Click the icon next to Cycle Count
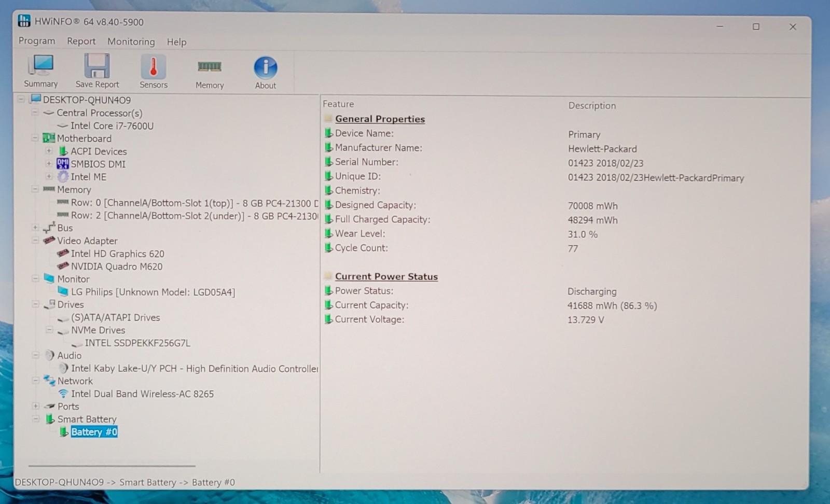This screenshot has height=504, width=830. click(x=328, y=248)
